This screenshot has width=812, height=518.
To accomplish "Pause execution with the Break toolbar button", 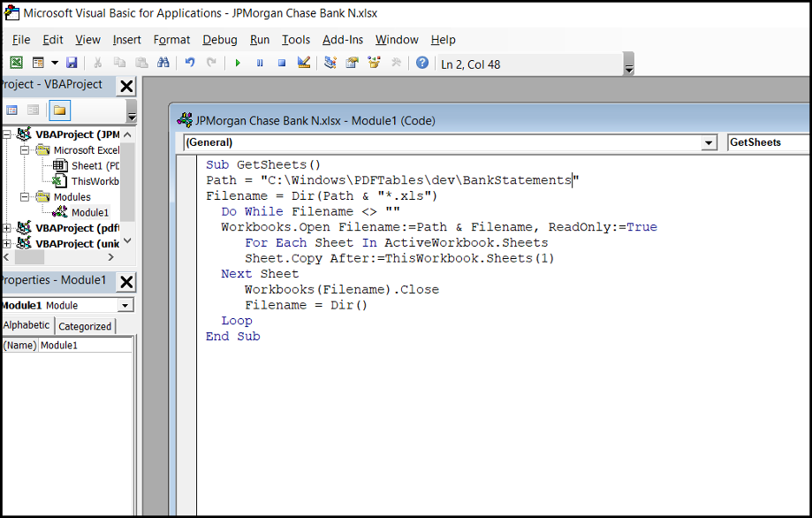I will (x=259, y=62).
